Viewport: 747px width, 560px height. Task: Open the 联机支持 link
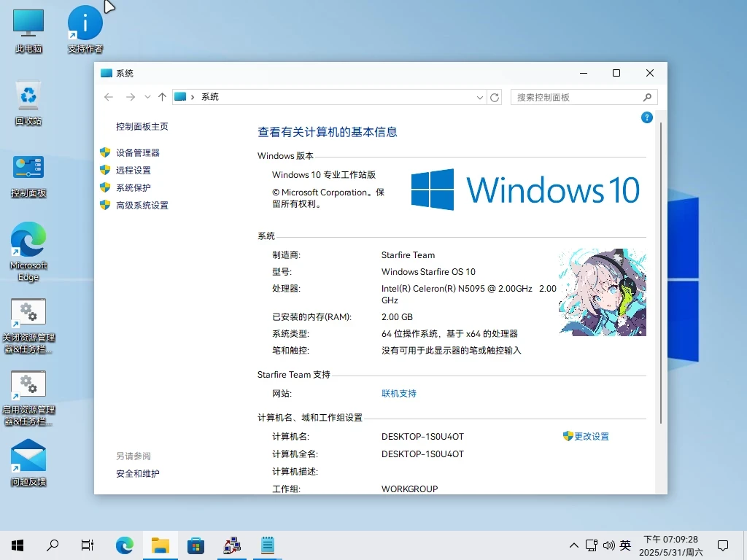coord(398,392)
